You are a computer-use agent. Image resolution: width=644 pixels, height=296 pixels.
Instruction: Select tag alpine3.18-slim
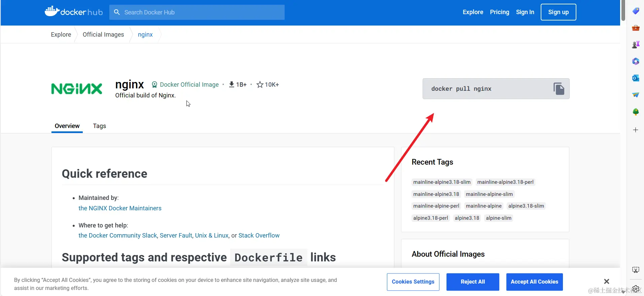tap(526, 206)
